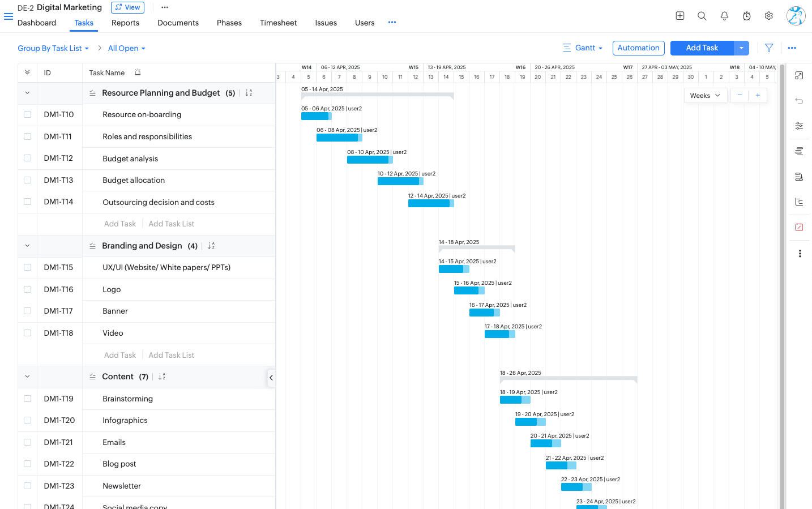Viewport: 812px width, 509px height.
Task: Collapse the Content group
Action: 27,377
